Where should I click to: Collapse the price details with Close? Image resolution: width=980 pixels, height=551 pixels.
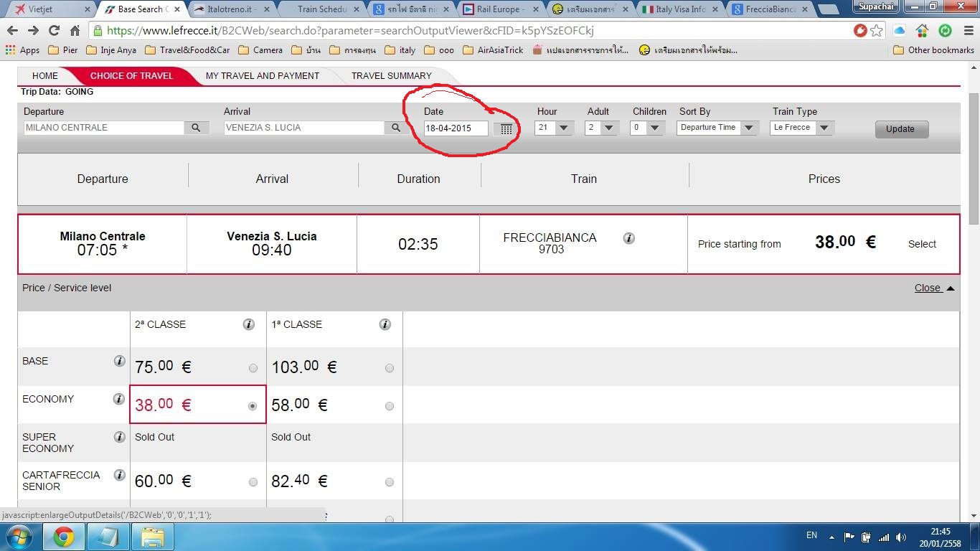[934, 288]
